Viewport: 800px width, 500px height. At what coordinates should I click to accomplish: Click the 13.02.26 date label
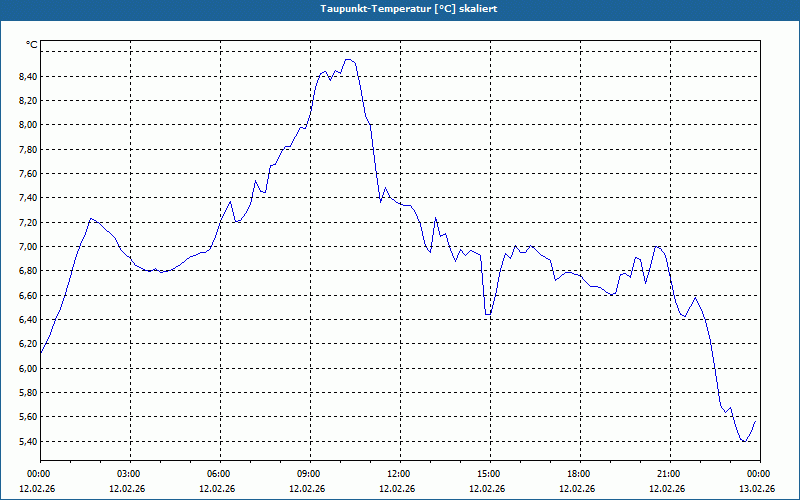pyautogui.click(x=757, y=489)
